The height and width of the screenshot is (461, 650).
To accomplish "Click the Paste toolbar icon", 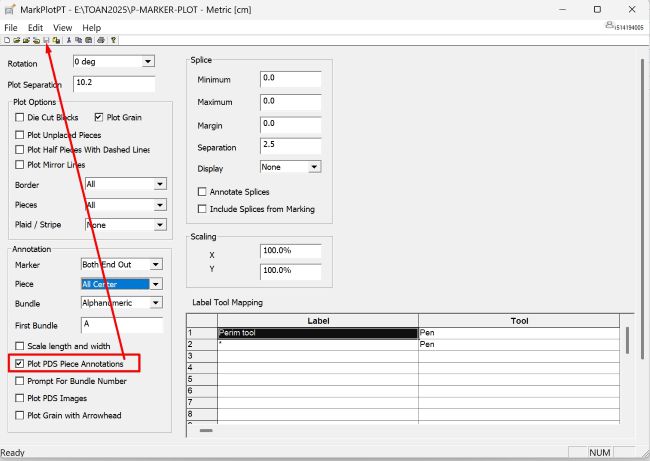I will pos(89,40).
